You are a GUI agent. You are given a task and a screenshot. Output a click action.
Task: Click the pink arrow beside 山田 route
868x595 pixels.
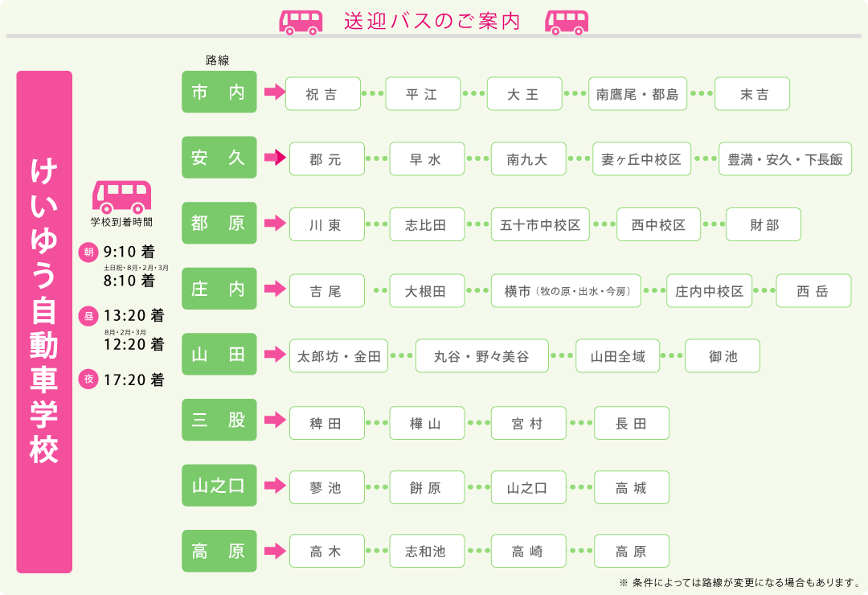click(275, 355)
